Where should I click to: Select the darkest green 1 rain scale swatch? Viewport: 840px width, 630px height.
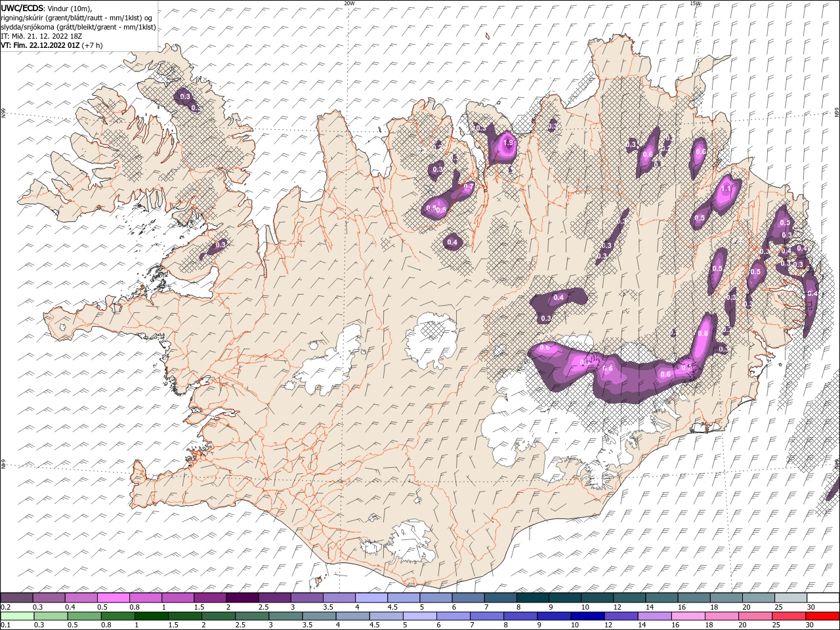(151, 616)
